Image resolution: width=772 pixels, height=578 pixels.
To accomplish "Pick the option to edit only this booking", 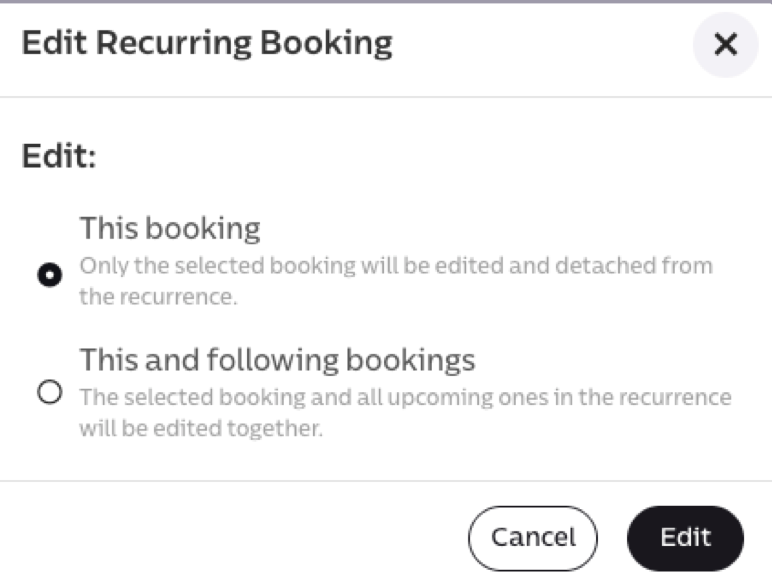I will click(x=49, y=275).
